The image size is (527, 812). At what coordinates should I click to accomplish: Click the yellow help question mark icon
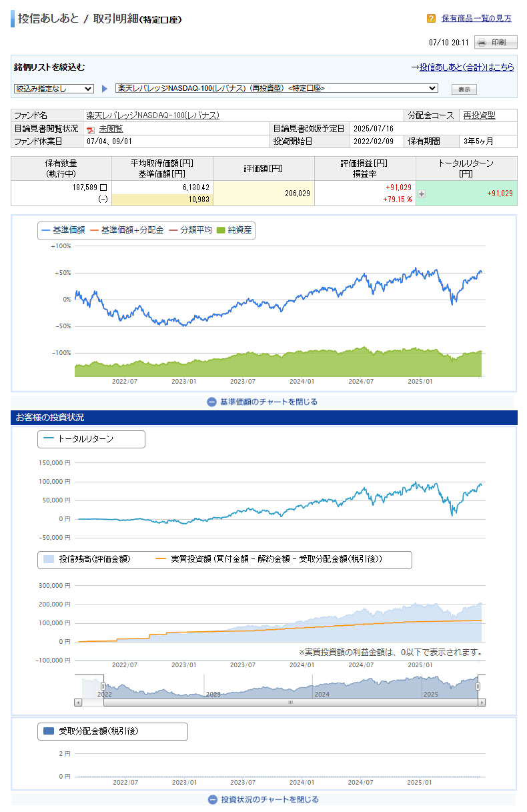click(431, 19)
